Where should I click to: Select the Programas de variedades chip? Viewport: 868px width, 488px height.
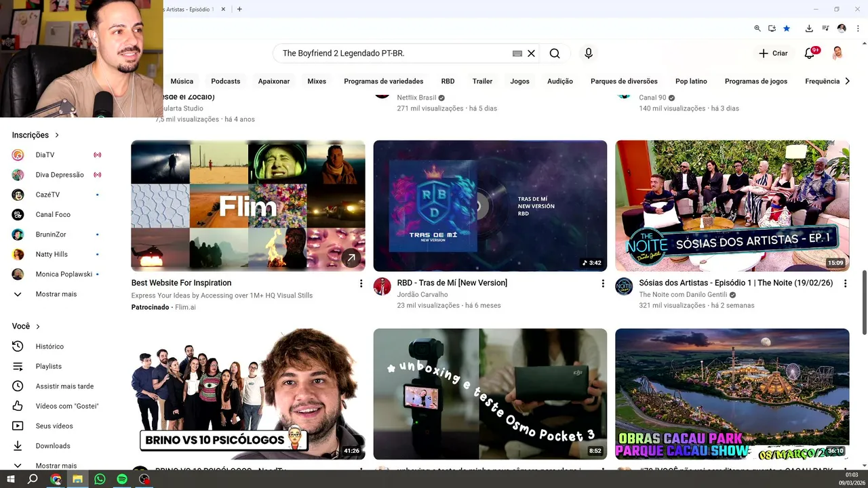click(384, 81)
